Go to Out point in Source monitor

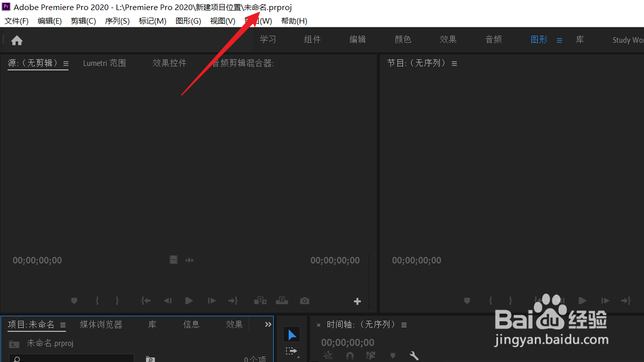click(x=233, y=301)
